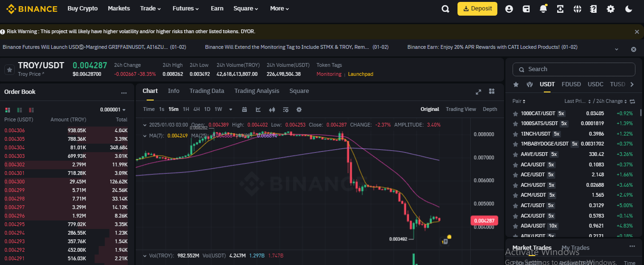Favorite the TROY/USDT pair star
Viewport: 644px width, 265px height.
tap(9, 70)
